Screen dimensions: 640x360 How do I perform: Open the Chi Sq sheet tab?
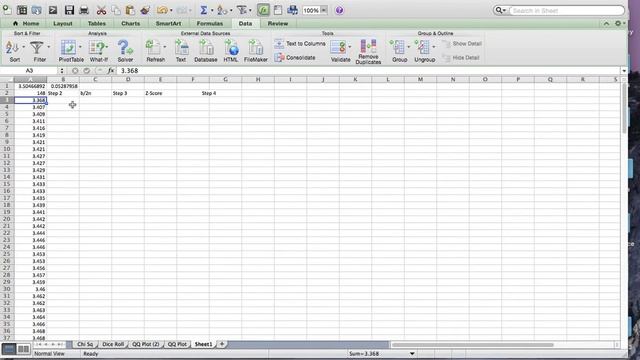[85, 344]
